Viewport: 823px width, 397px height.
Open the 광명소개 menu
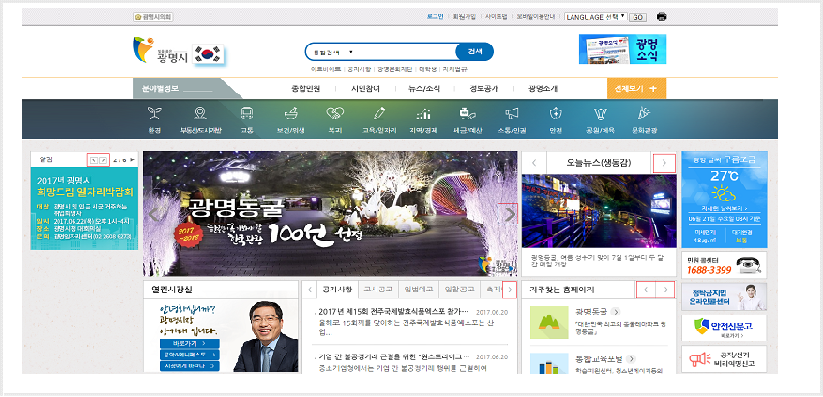(543, 89)
